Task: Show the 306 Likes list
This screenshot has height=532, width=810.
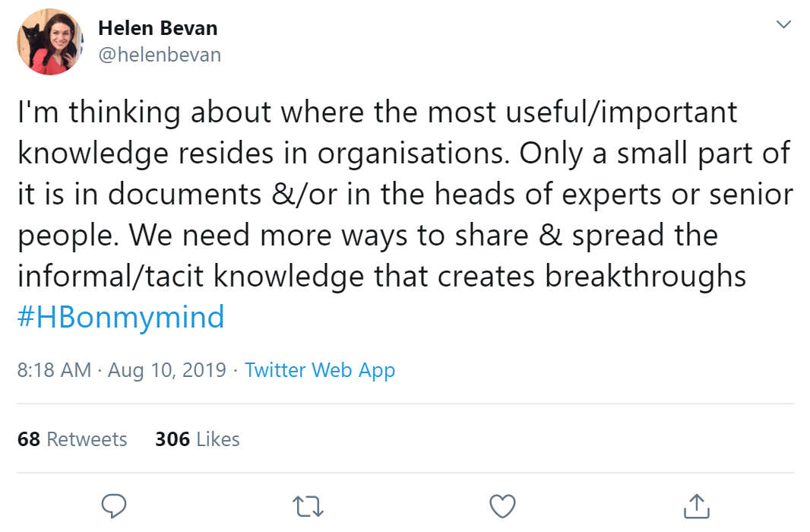Action: pos(198,439)
